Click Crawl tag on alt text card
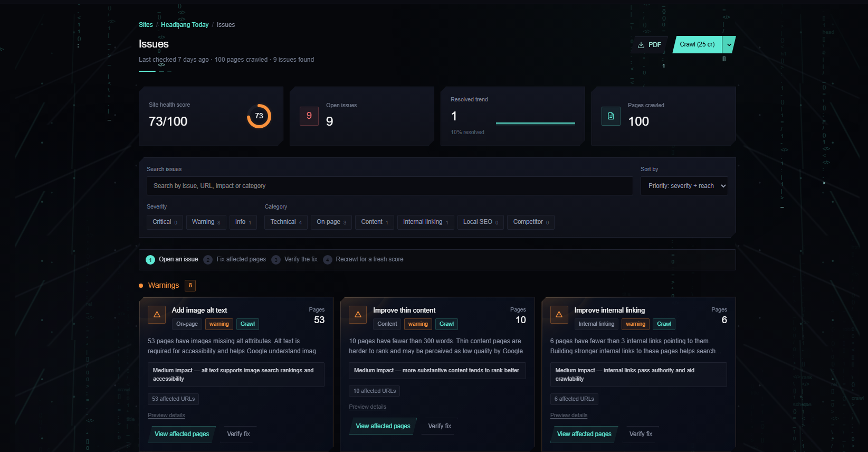 247,324
